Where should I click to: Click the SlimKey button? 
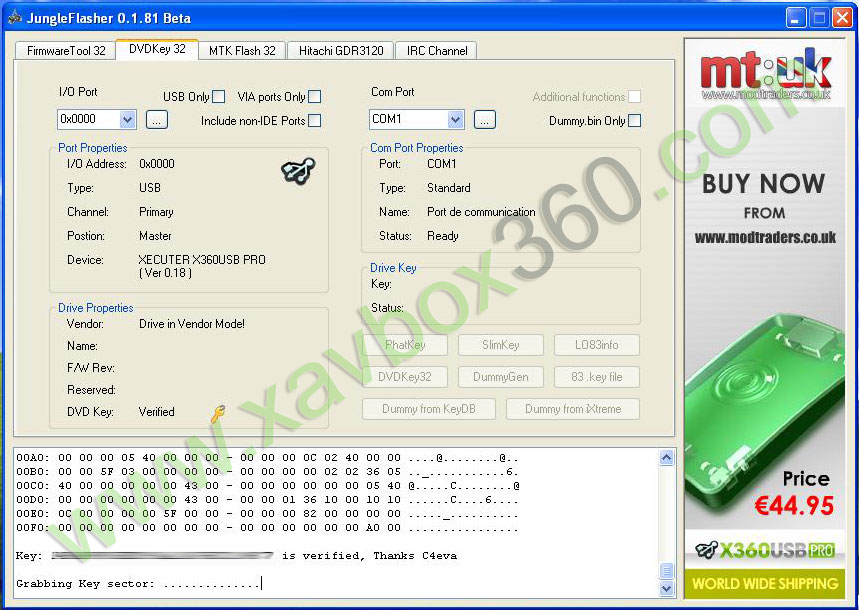coord(501,345)
